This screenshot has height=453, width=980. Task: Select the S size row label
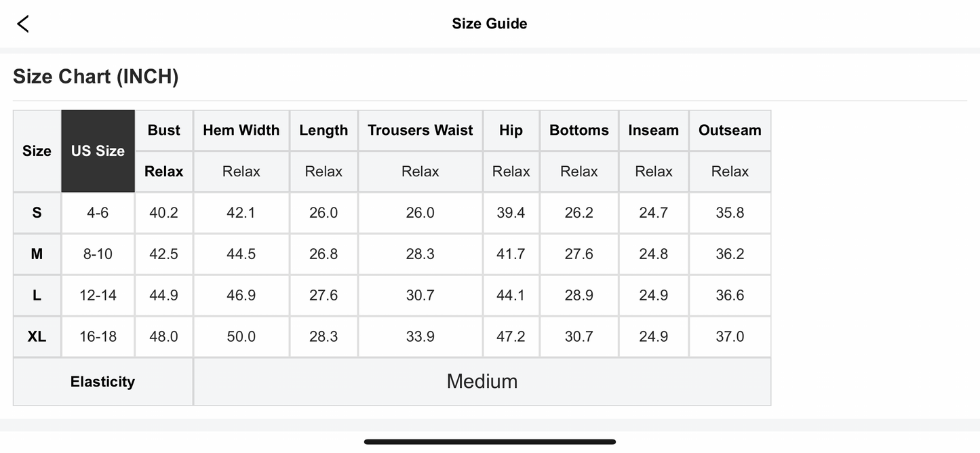(37, 213)
